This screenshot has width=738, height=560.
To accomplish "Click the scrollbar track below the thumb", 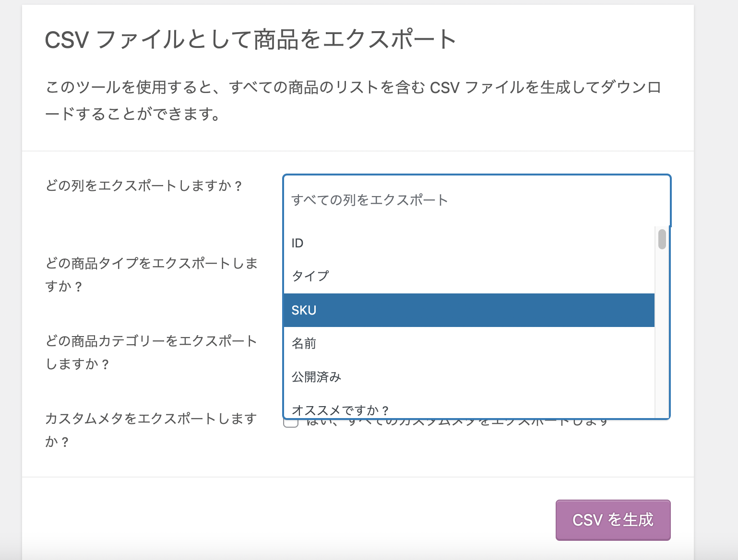I will pos(662,336).
